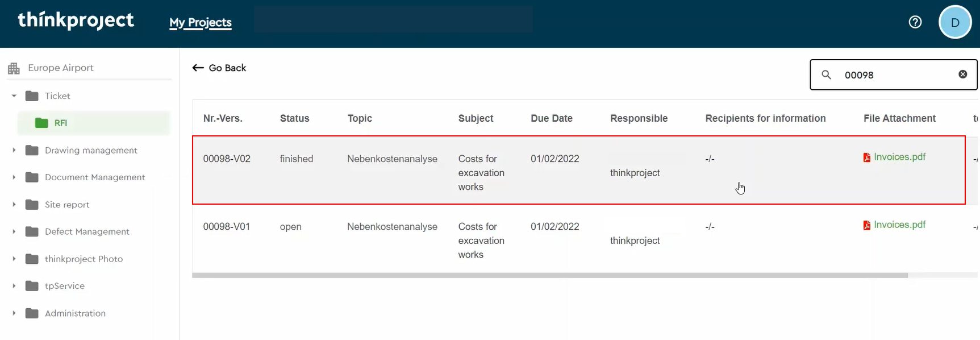Click Go Back link
Screen dimensions: 980x340
[219, 68]
